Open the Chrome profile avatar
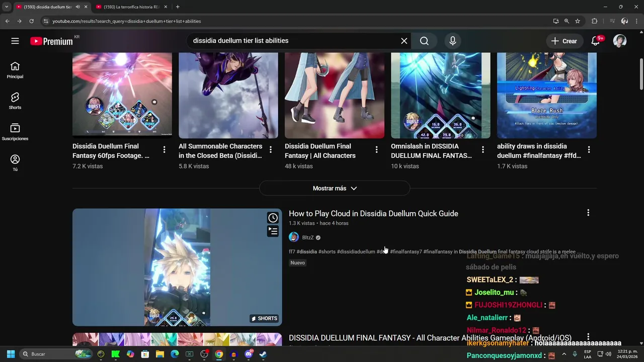This screenshot has width=644, height=362. (x=624, y=21)
